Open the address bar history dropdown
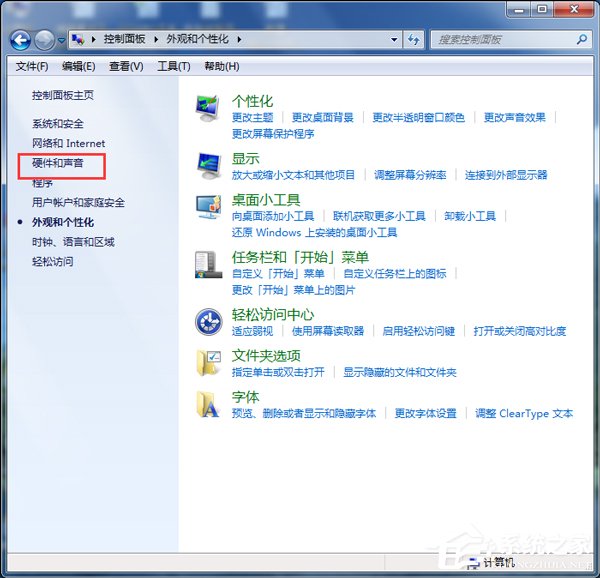Viewport: 600px width, 578px height. pos(394,39)
